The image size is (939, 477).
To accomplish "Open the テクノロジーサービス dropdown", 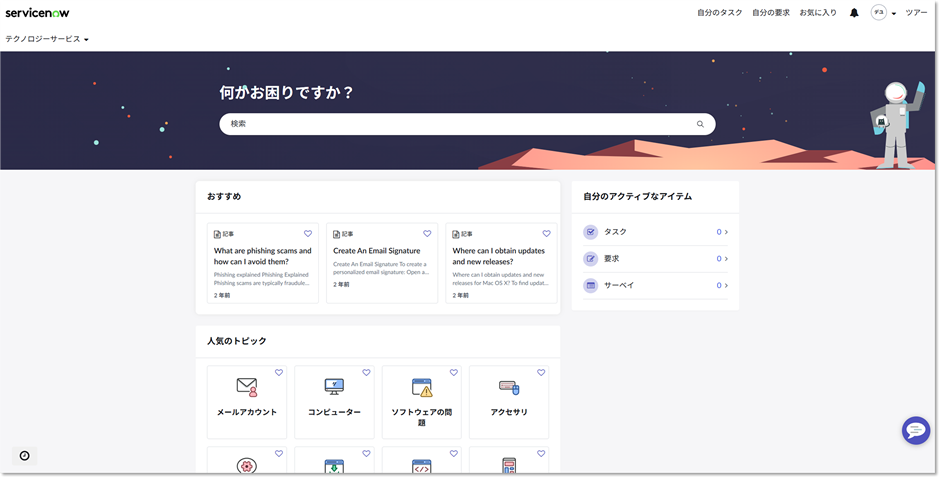I will pyautogui.click(x=47, y=39).
